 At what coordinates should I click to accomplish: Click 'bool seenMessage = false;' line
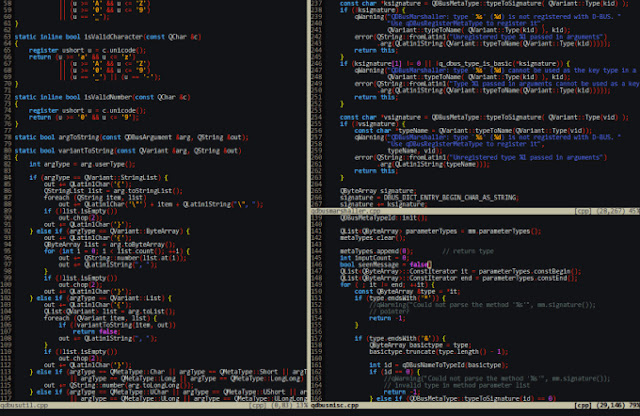click(386, 265)
